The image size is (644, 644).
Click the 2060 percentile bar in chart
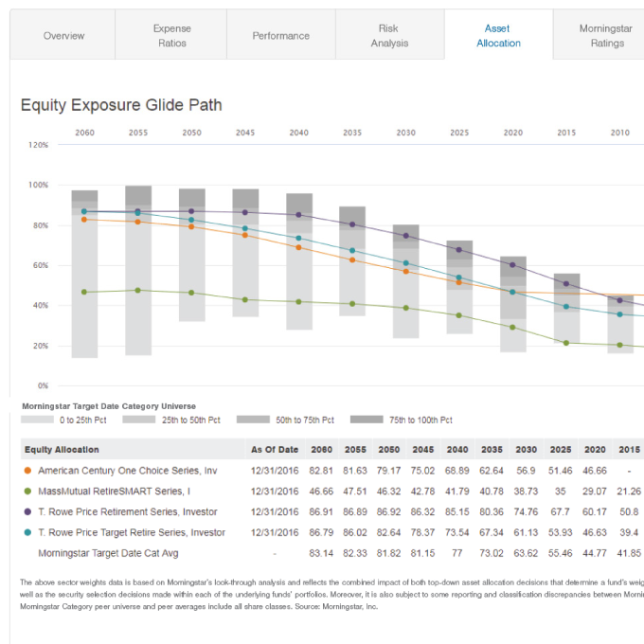point(84,274)
